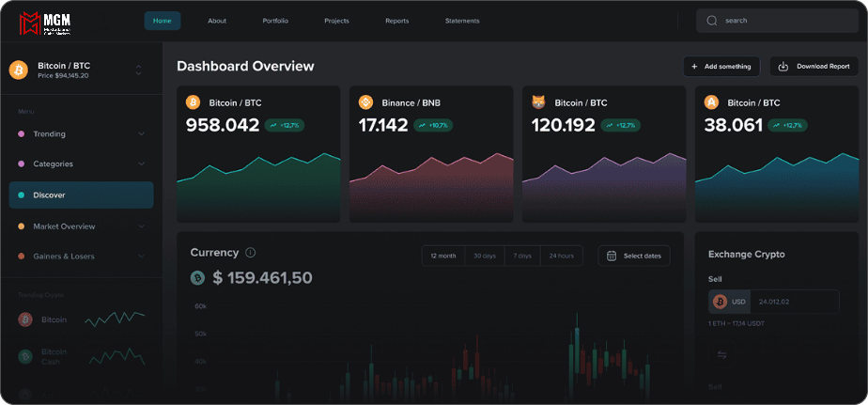Click the purple area chart on 120.192 card
Image resolution: width=868 pixels, height=405 pixels.
tap(604, 187)
